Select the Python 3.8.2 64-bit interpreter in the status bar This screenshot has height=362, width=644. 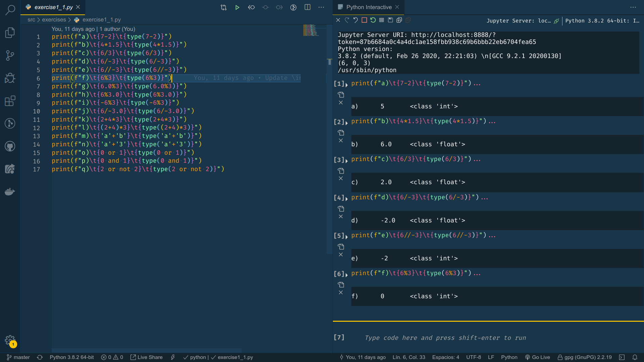tap(72, 357)
